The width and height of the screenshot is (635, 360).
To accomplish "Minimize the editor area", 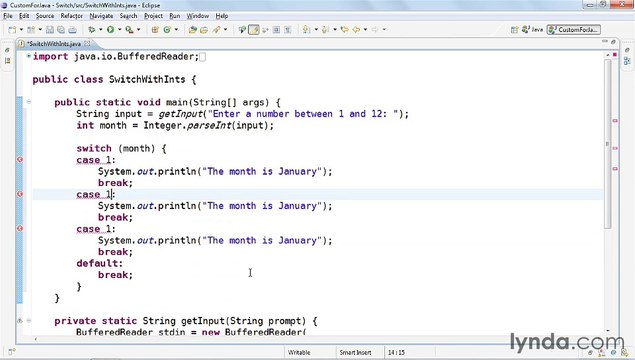I will (x=605, y=42).
